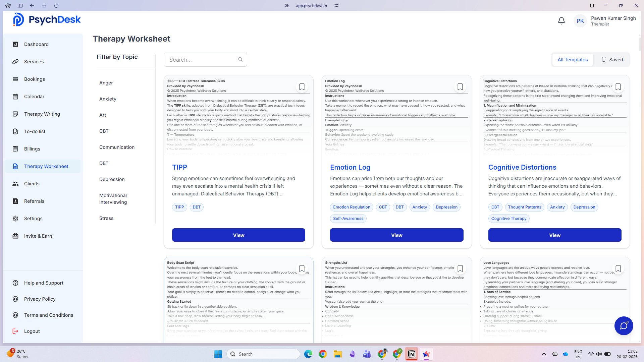
Task: Open the Billings section icon
Action: pyautogui.click(x=16, y=149)
